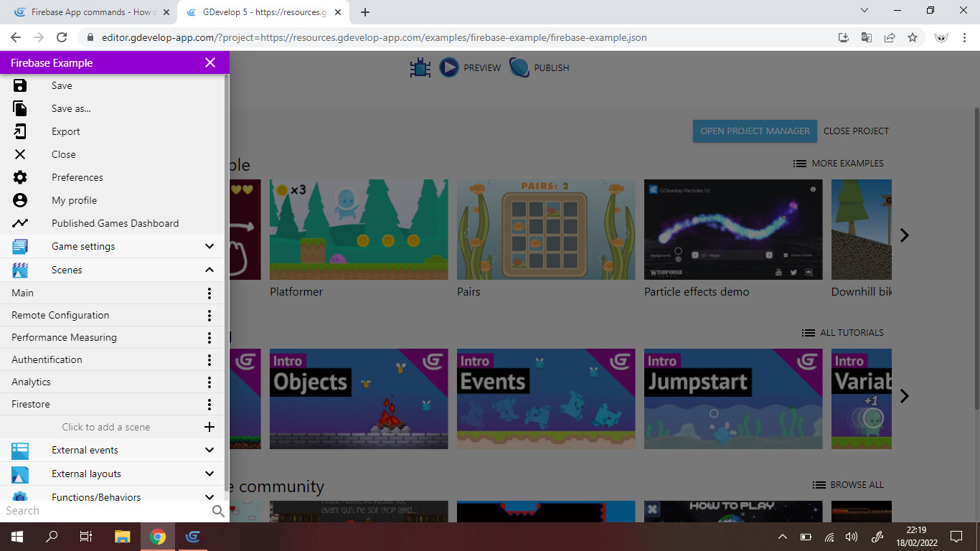
Task: Open Windows Start menu
Action: (x=17, y=537)
